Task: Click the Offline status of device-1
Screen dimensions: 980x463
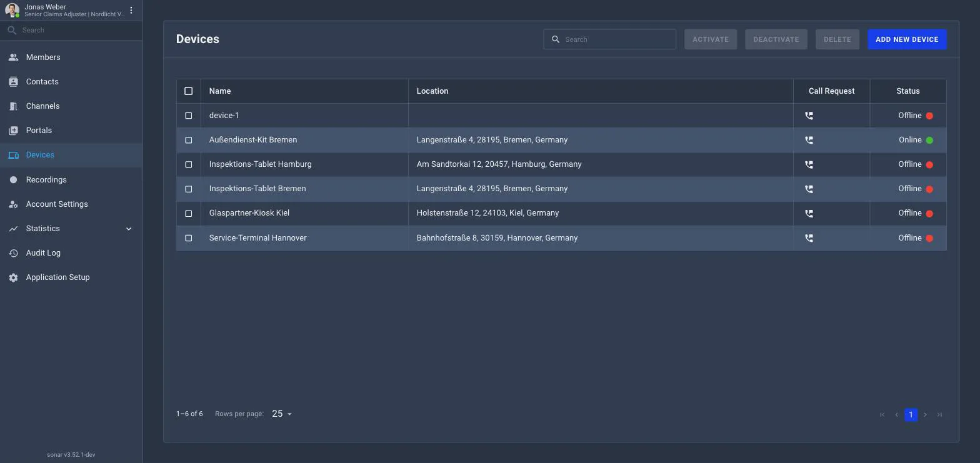Action: [916, 116]
